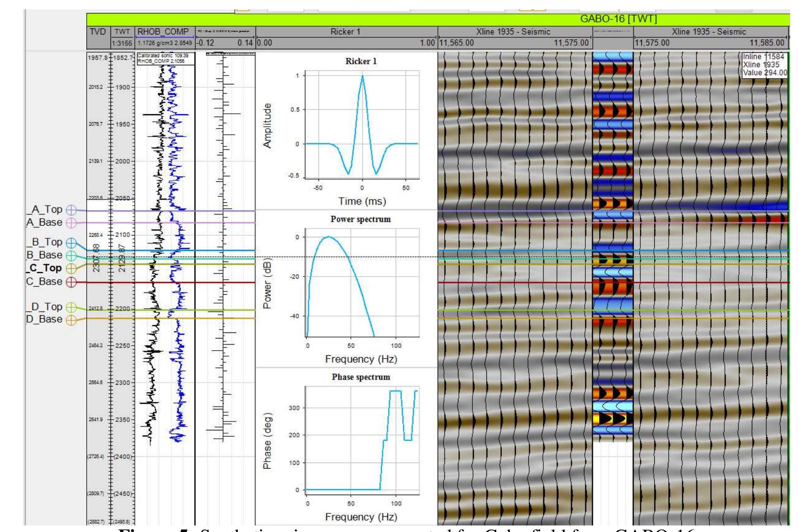
Task: Click the -0.12 reflectivity scale minimum
Action: tap(206, 43)
